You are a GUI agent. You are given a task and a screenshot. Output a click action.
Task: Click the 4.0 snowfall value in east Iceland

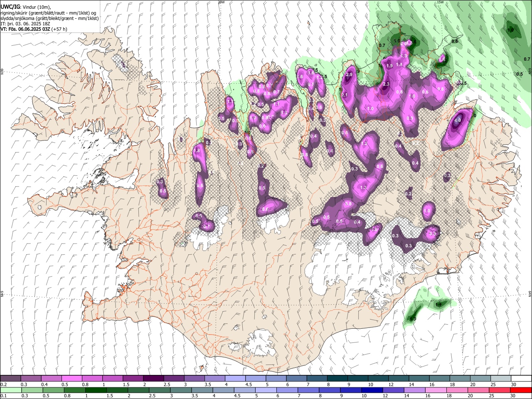[458, 121]
